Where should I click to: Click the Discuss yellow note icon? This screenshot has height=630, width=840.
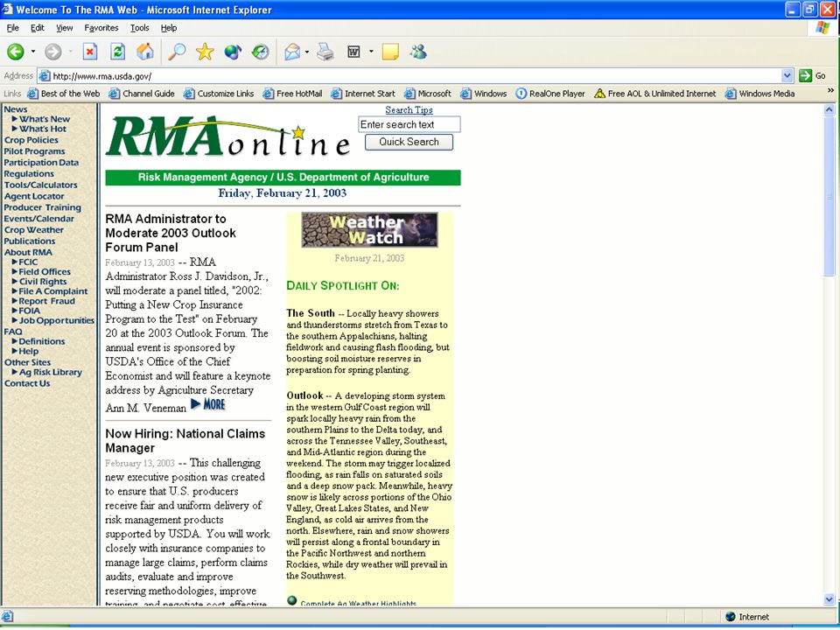pyautogui.click(x=390, y=52)
